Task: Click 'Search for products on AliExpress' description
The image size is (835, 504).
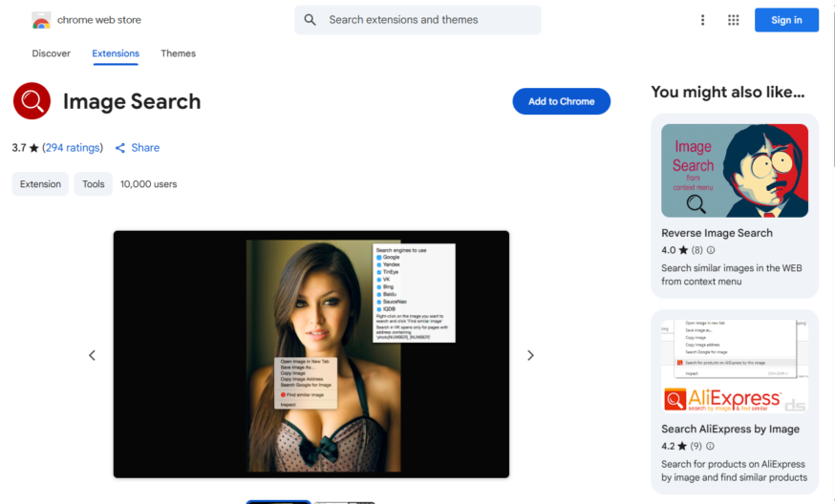Action: (x=735, y=471)
